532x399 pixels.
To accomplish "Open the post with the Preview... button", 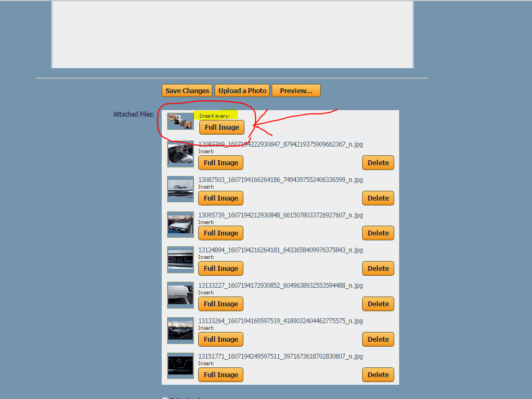I will tap(296, 90).
